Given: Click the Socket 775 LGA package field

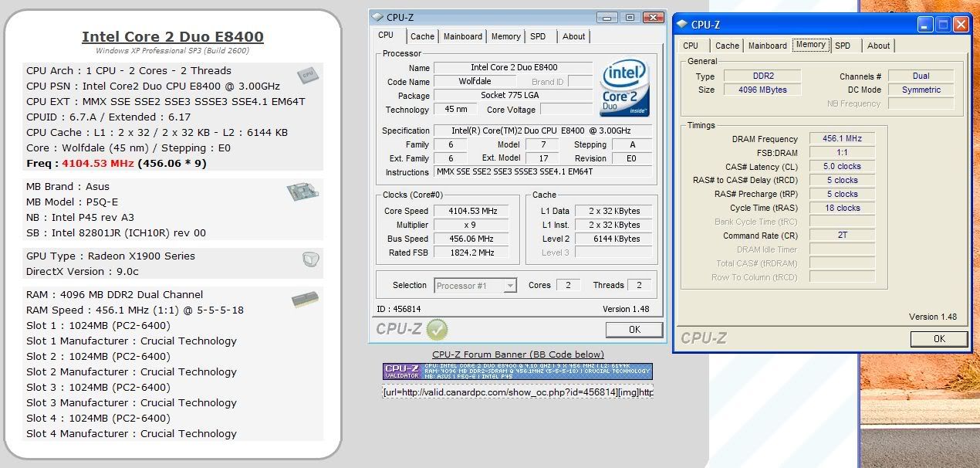Looking at the screenshot, I should (514, 96).
